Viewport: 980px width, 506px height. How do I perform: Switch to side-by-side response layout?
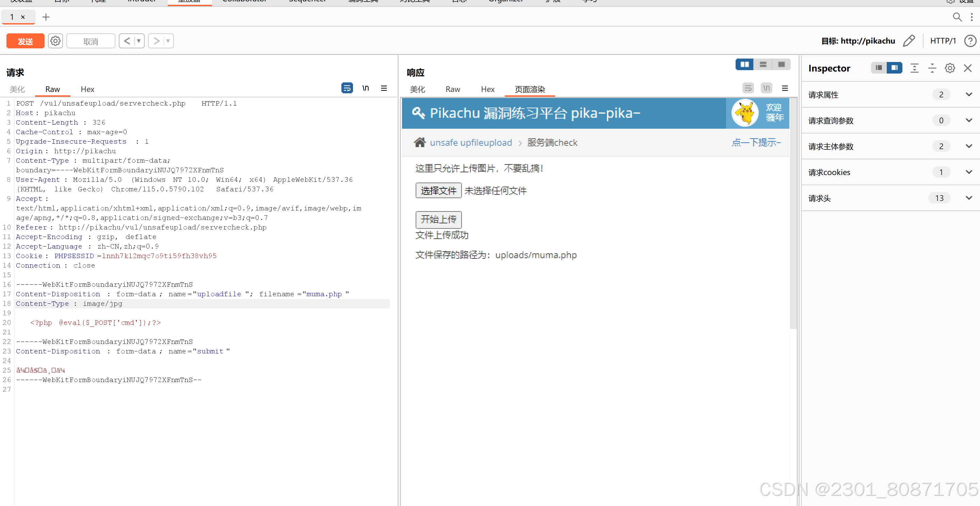[x=744, y=64]
